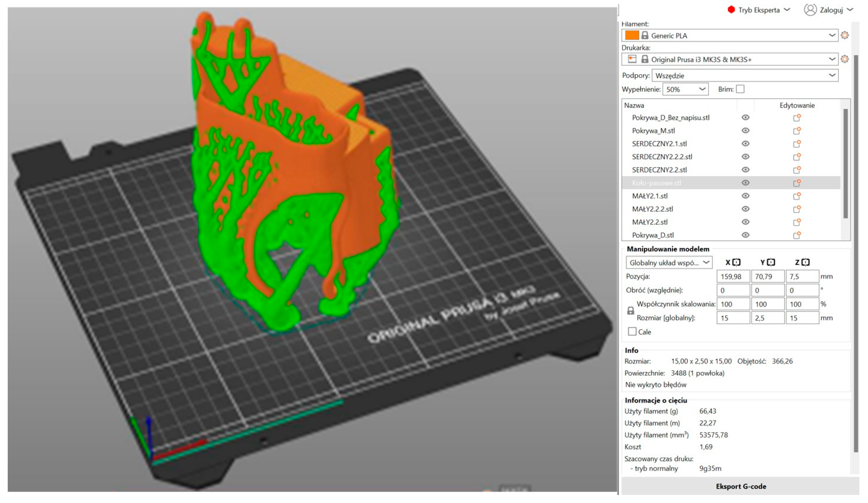Open the Tryb Eksperta mode menu
This screenshot has height=503, width=868.
pyautogui.click(x=759, y=10)
